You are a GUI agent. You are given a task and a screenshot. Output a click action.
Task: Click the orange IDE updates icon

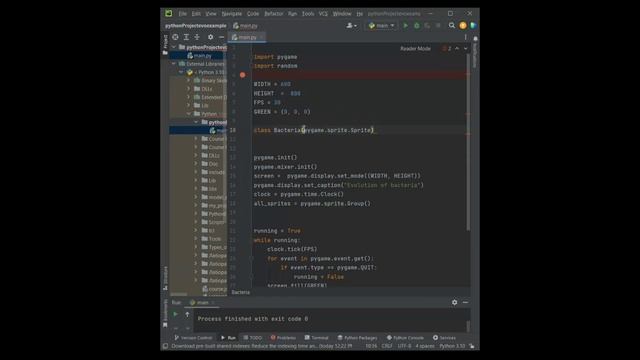(x=462, y=25)
